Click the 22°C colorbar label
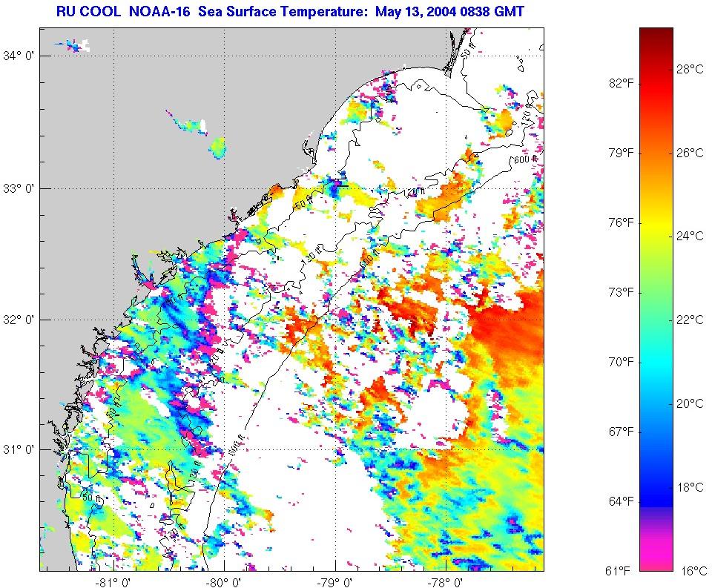The image size is (712, 588). pyautogui.click(x=690, y=320)
